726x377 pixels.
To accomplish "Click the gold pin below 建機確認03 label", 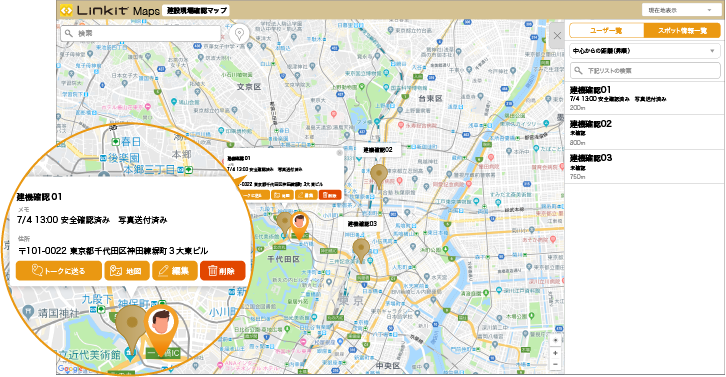I will coord(361,250).
